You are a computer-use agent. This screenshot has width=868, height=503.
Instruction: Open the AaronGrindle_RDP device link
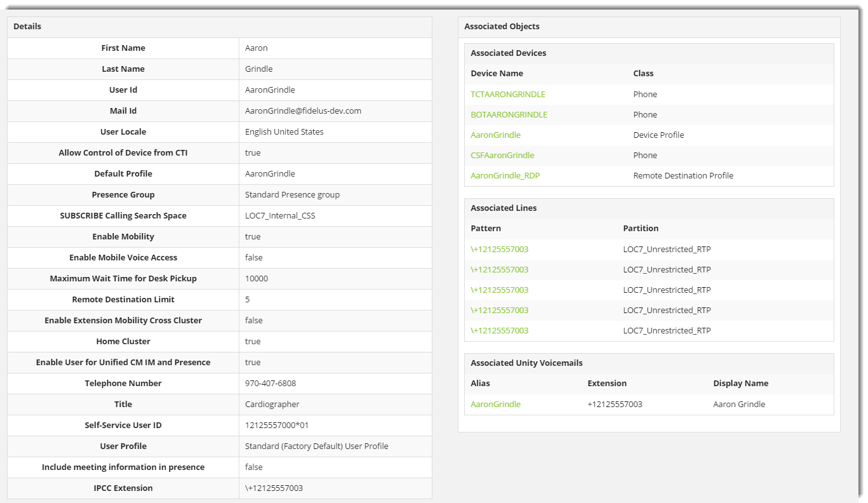[505, 175]
